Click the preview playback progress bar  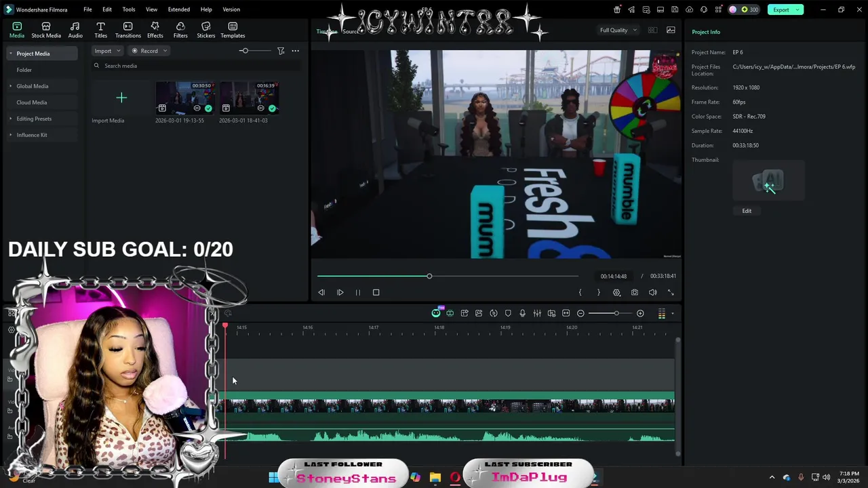448,276
